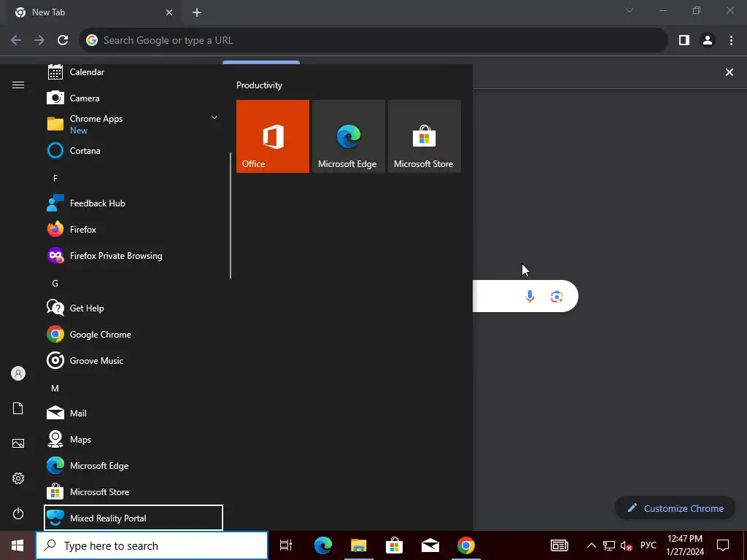Switch the РУС input language
The width and height of the screenshot is (747, 560).
[x=649, y=545]
